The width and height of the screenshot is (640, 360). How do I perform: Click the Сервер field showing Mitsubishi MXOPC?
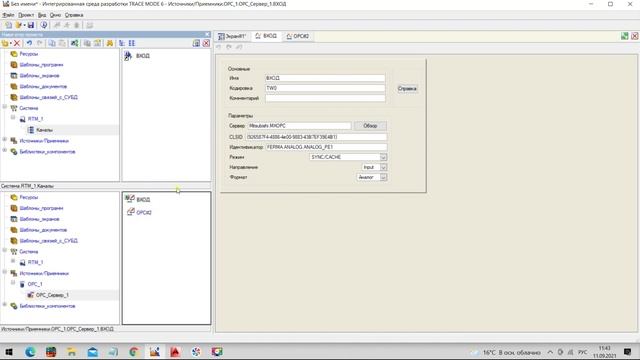point(299,126)
